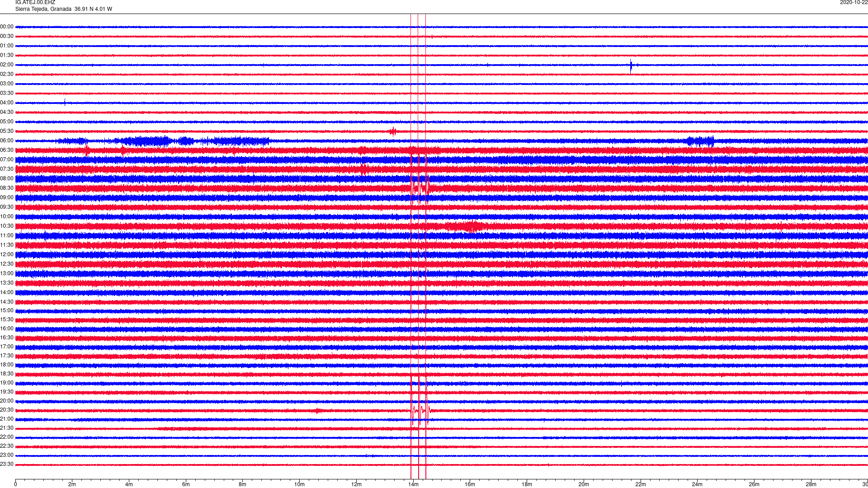The height and width of the screenshot is (488, 868).
Task: Click the 12m tick on time axis
Action: point(356,484)
